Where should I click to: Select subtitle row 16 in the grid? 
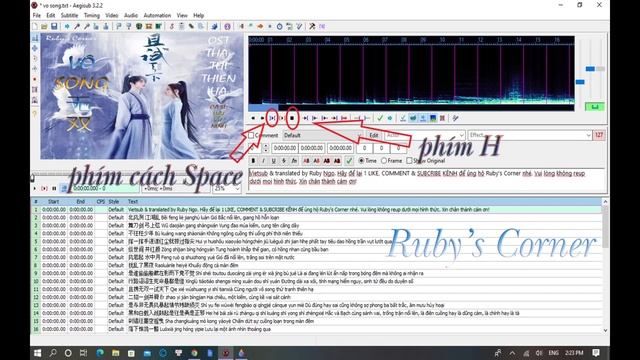(316, 329)
